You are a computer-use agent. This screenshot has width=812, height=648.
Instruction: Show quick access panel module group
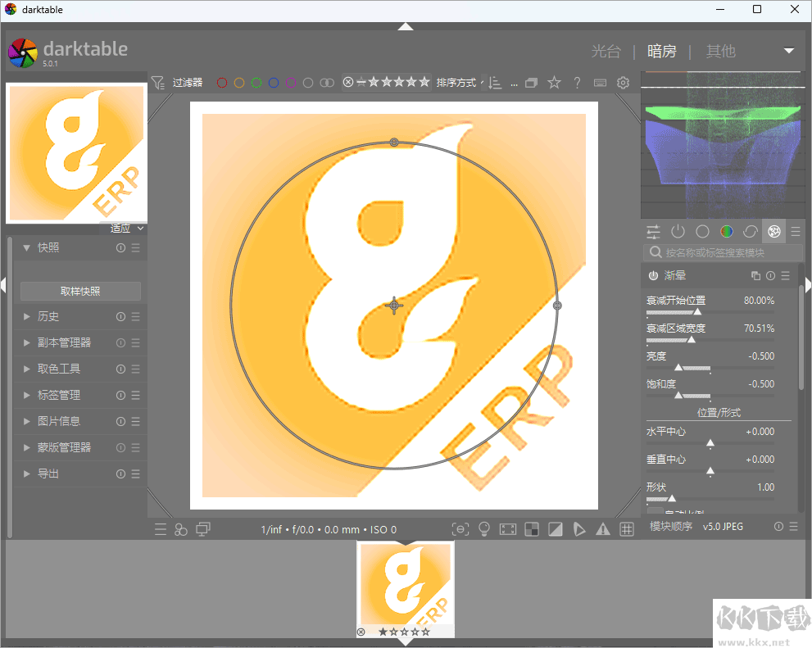654,231
